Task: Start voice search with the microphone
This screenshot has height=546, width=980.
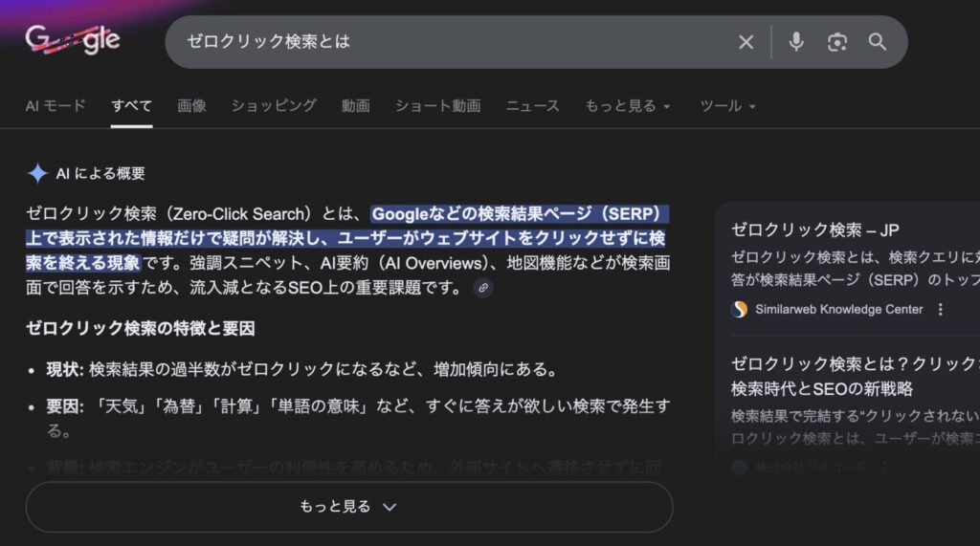Action: click(795, 42)
